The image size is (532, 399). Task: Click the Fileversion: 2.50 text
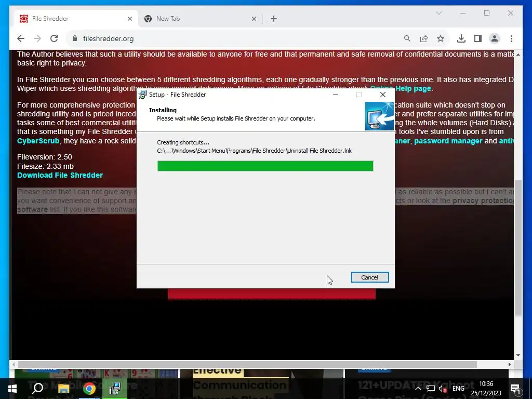click(45, 157)
